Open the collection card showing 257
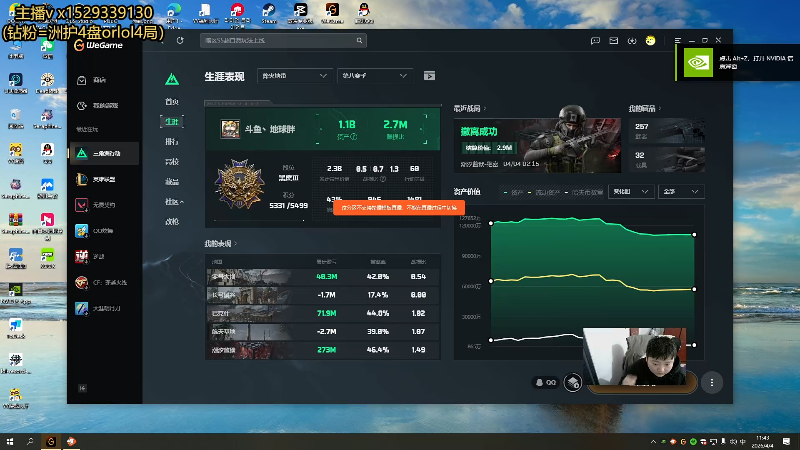This screenshot has height=450, width=800. pos(667,131)
